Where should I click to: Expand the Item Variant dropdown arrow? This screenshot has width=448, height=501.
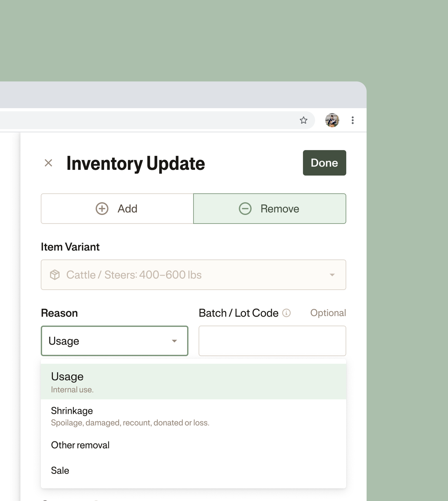point(332,275)
